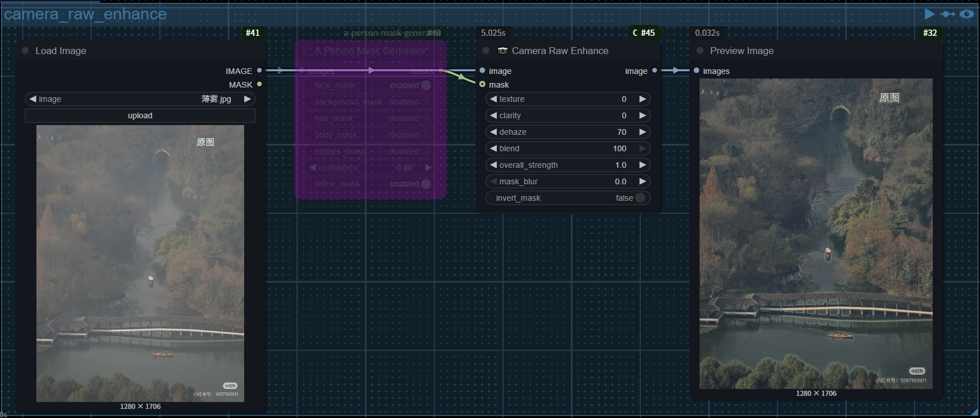This screenshot has width=980, height=418.
Task: Increase confidence with its right arrow
Action: click(429, 168)
